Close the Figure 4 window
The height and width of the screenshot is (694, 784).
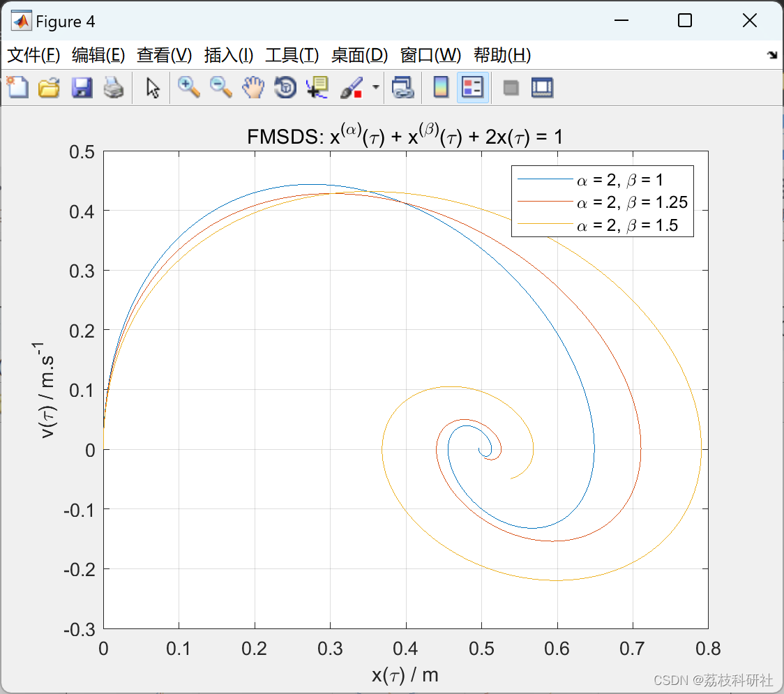(x=750, y=20)
